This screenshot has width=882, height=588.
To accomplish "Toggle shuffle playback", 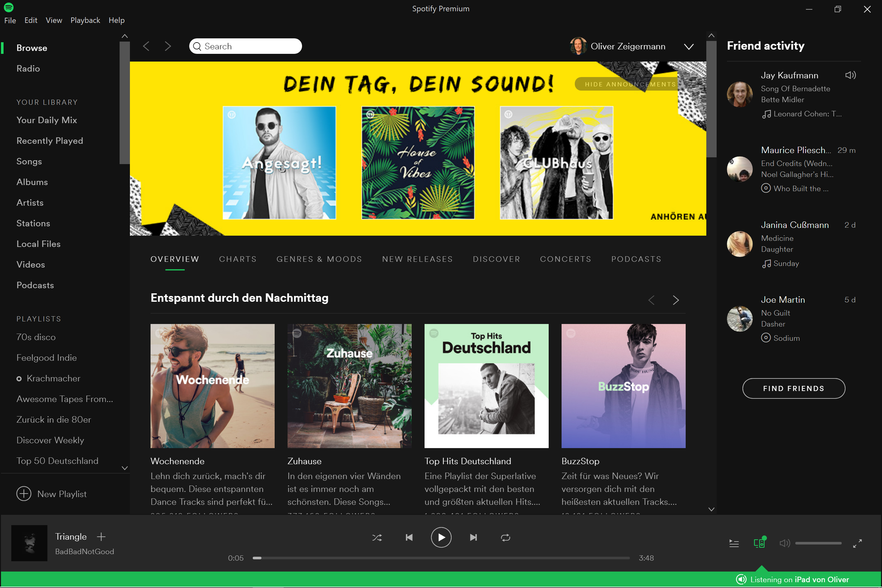I will (377, 538).
